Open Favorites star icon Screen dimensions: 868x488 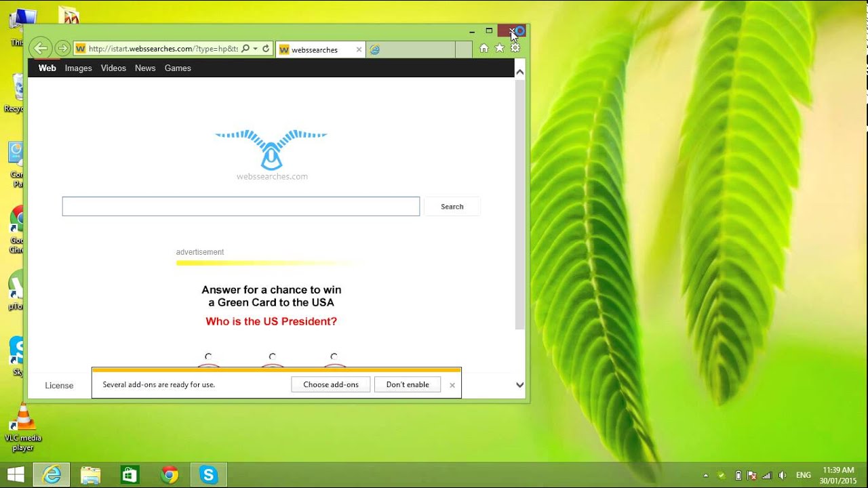point(499,48)
